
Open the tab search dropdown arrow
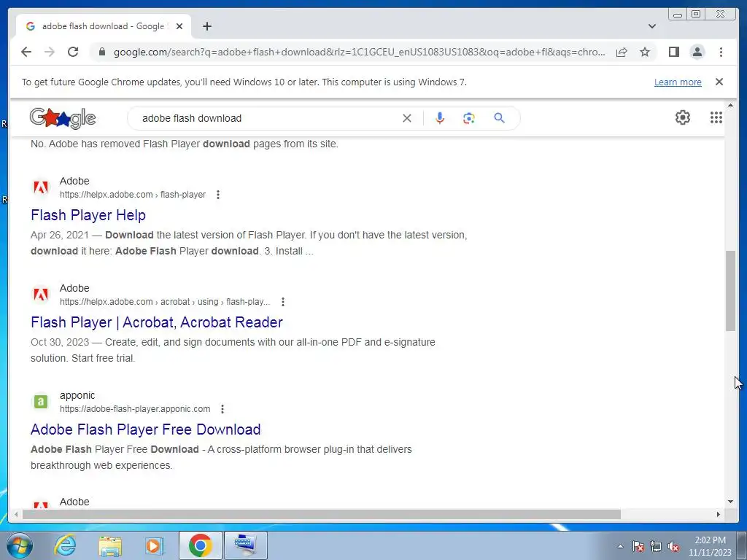[x=651, y=26]
